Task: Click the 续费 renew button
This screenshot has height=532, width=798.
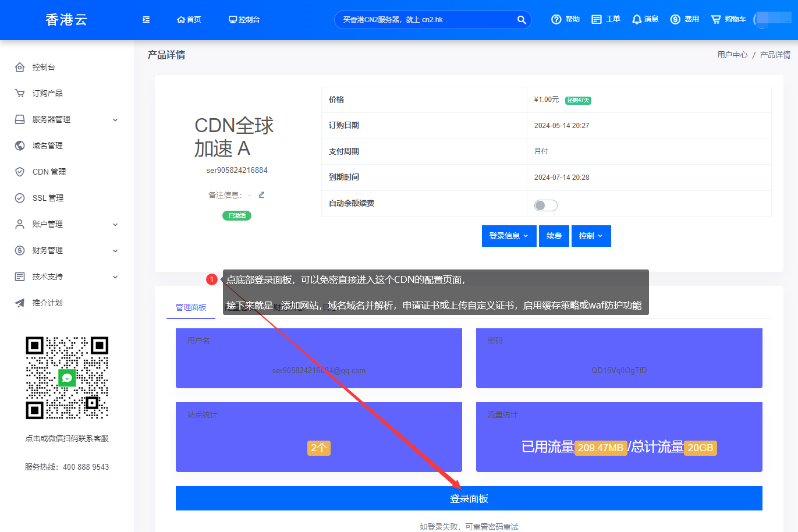Action: (x=554, y=236)
